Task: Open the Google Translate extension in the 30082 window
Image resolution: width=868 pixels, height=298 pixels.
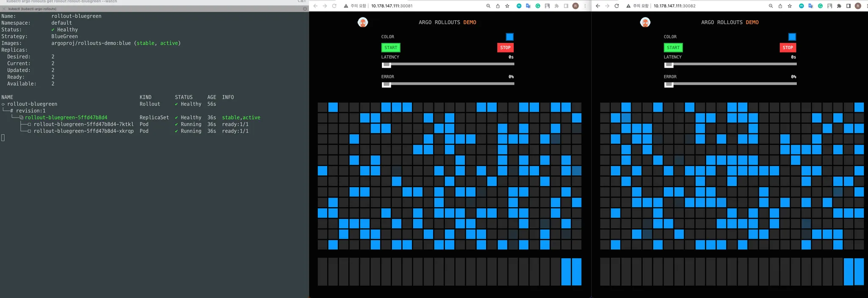Action: click(x=811, y=6)
